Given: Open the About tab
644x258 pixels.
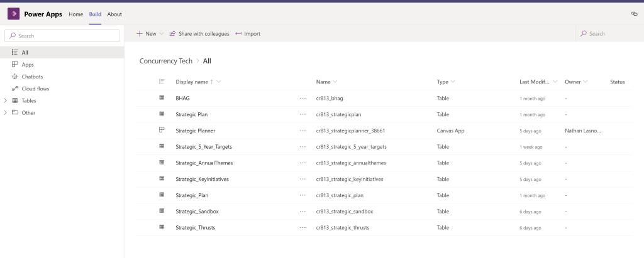Looking at the screenshot, I should click(114, 14).
